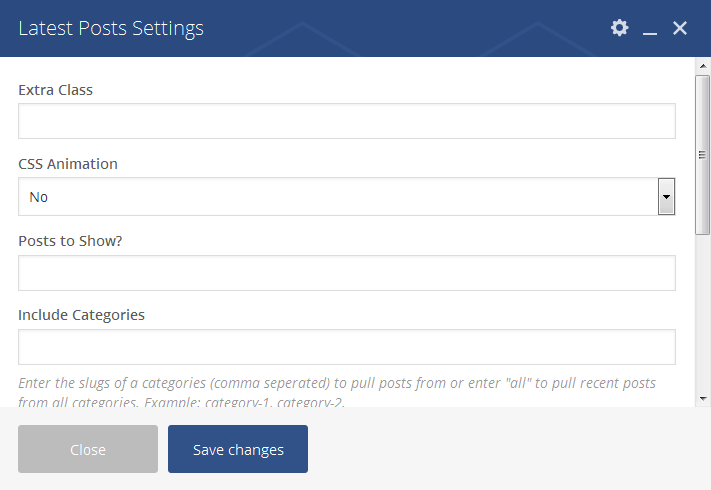Select the Include Categories input box
Screen dimensions: 711x490
tap(347, 347)
